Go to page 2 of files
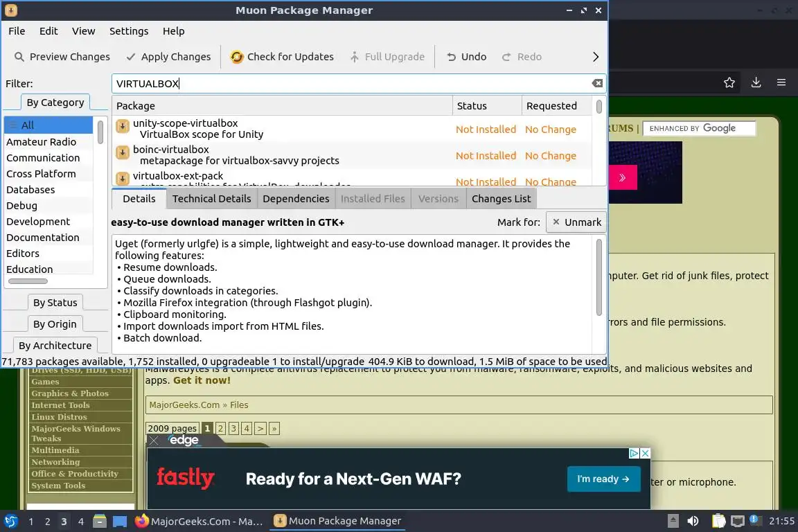Image resolution: width=798 pixels, height=532 pixels. (220, 429)
